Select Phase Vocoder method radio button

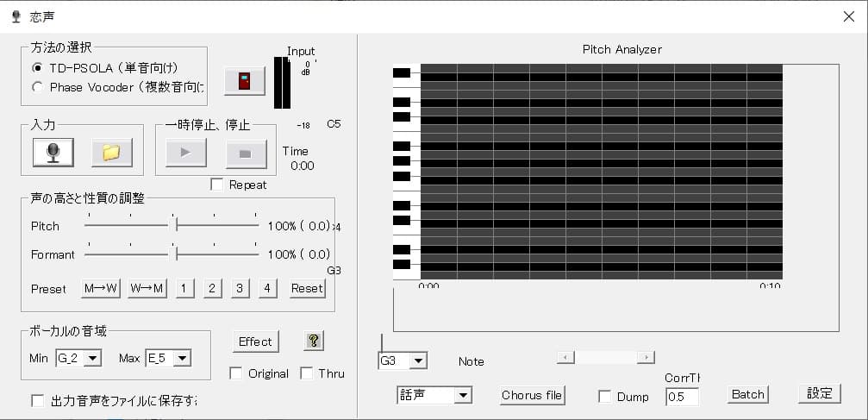(38, 87)
